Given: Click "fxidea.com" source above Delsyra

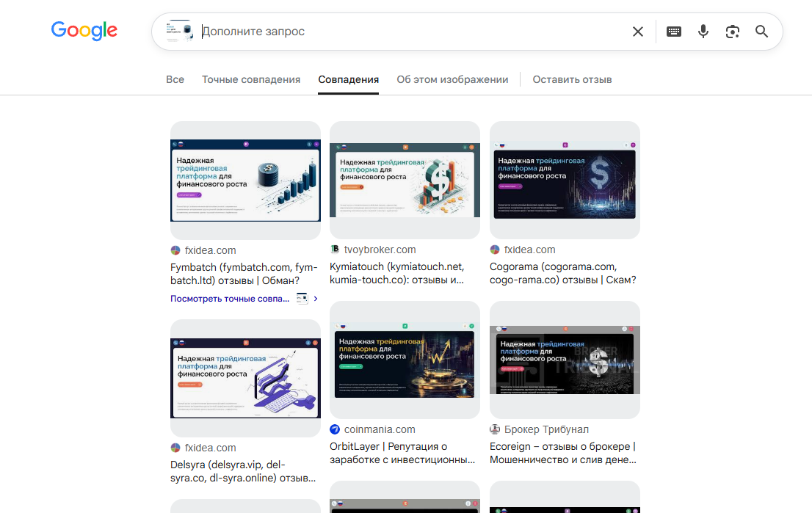Looking at the screenshot, I should pos(210,448).
